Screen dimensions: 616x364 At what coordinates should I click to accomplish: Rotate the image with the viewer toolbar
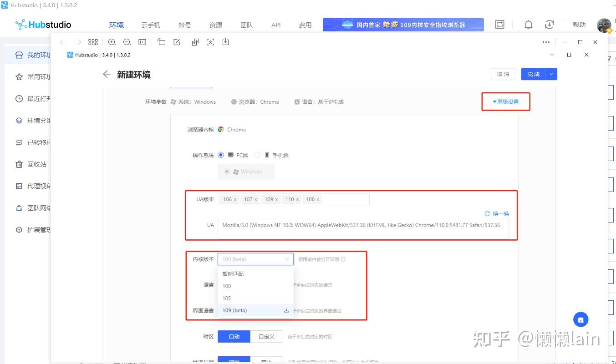click(161, 42)
